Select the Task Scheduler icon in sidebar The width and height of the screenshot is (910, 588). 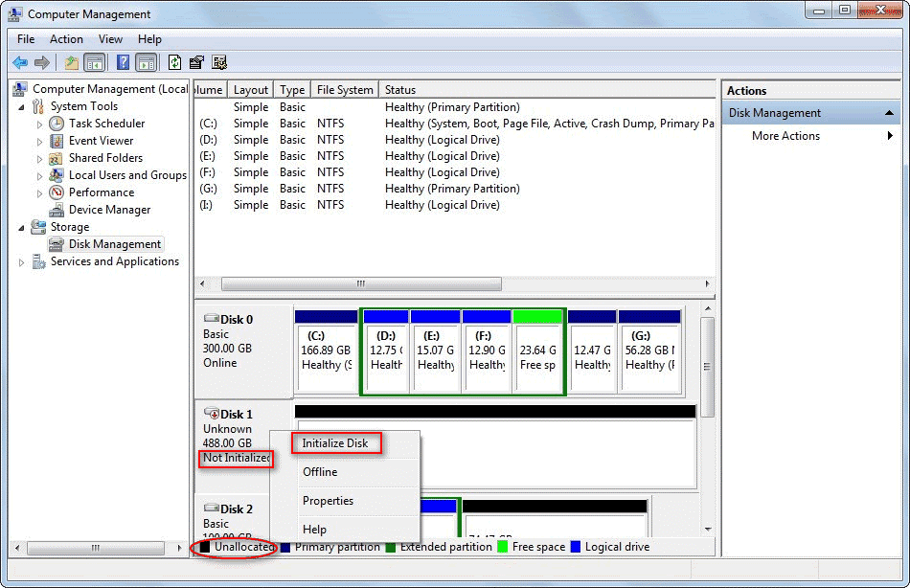[x=56, y=124]
